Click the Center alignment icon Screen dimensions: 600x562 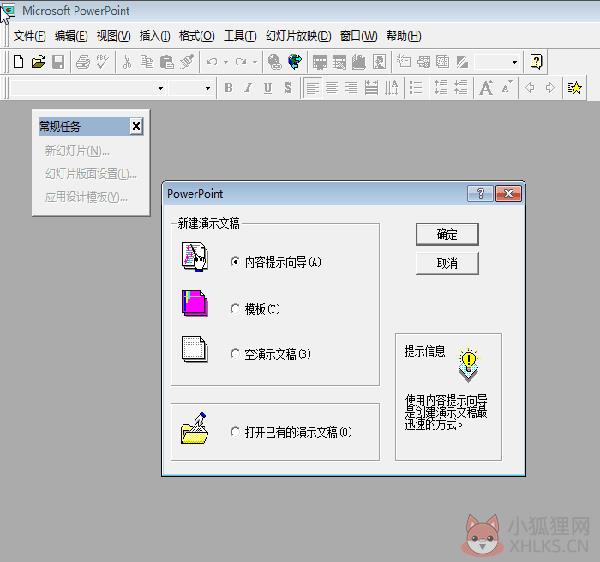tap(332, 88)
